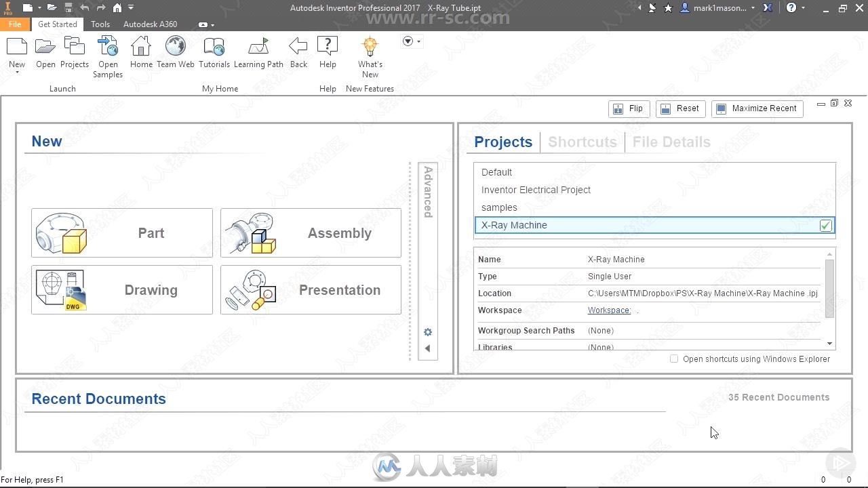Click quick access New document icon
The width and height of the screenshot is (868, 488).
coord(27,8)
